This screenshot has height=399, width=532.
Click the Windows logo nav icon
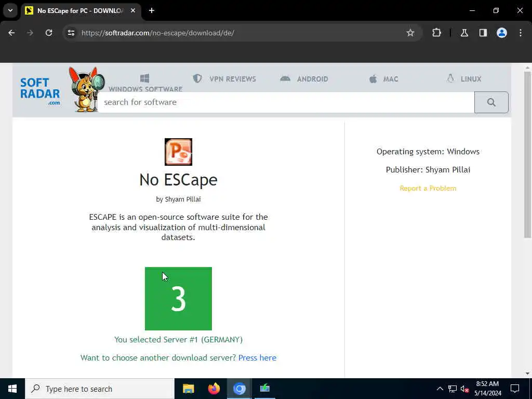tap(144, 78)
